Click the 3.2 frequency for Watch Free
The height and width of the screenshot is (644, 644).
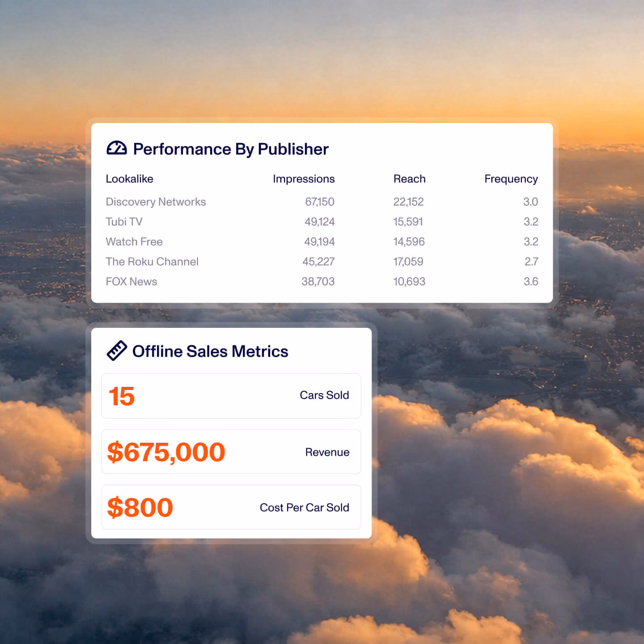pos(531,242)
